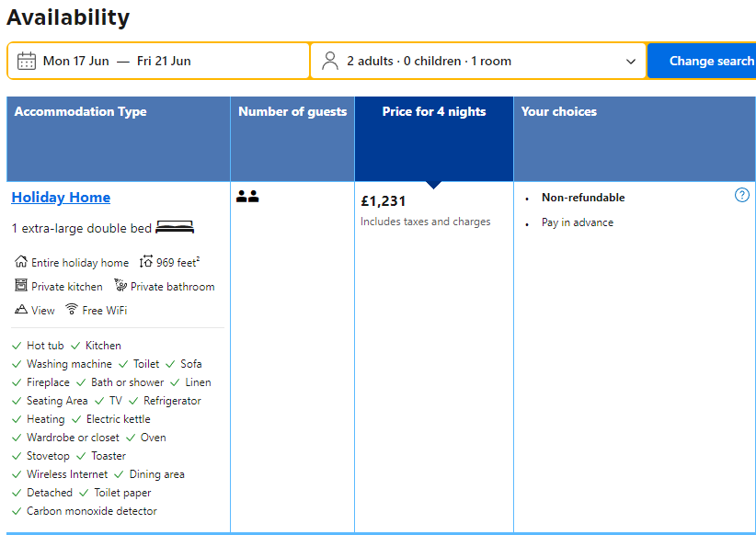The height and width of the screenshot is (535, 756).
Task: Click the two-guests occupancy icon
Action: pos(247,197)
